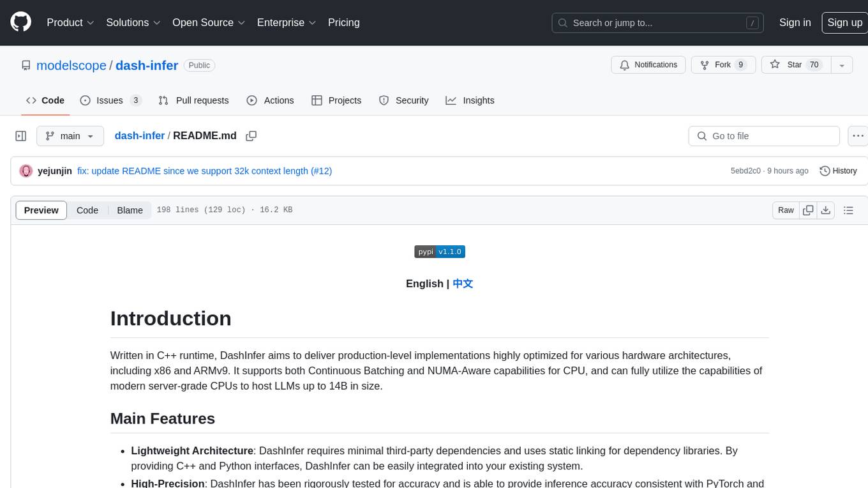Open the modelscope owner link
This screenshot has height=488, width=868.
click(71, 65)
